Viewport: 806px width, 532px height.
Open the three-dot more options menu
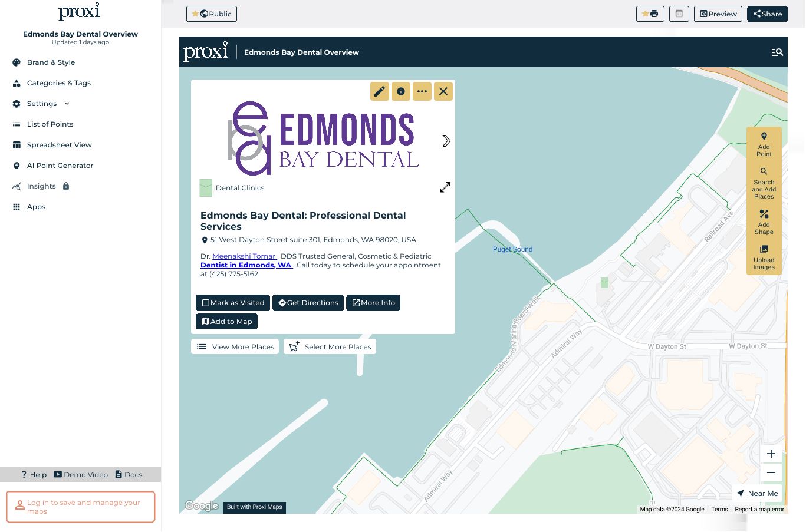422,91
